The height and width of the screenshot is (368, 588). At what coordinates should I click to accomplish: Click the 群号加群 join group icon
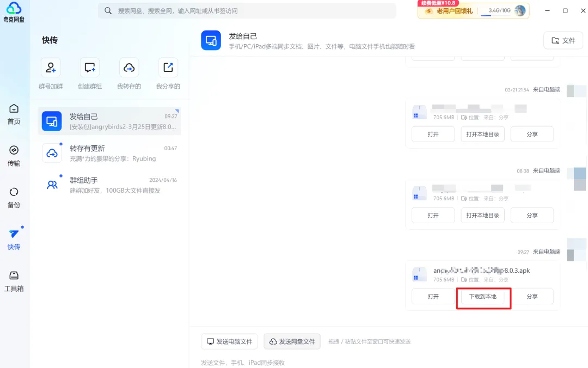51,68
